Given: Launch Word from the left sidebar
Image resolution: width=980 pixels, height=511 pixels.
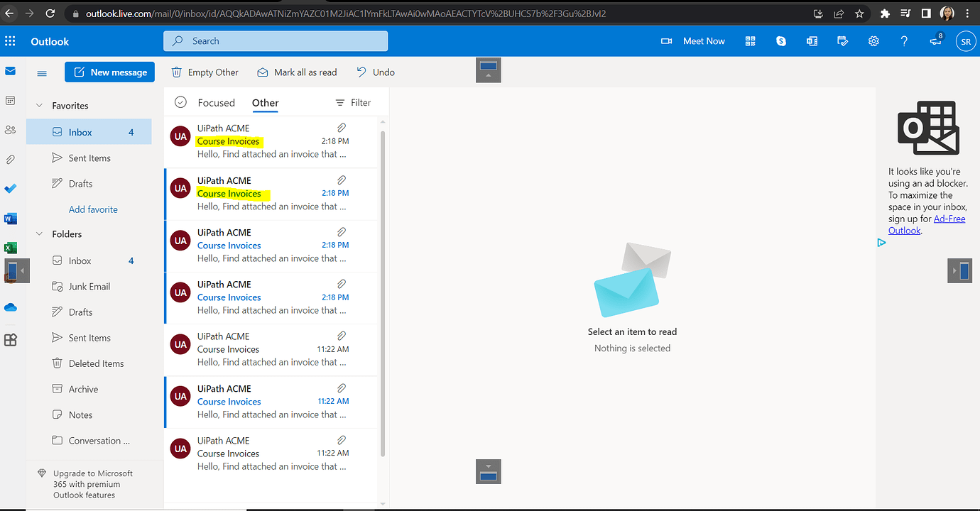Looking at the screenshot, I should [x=10, y=218].
